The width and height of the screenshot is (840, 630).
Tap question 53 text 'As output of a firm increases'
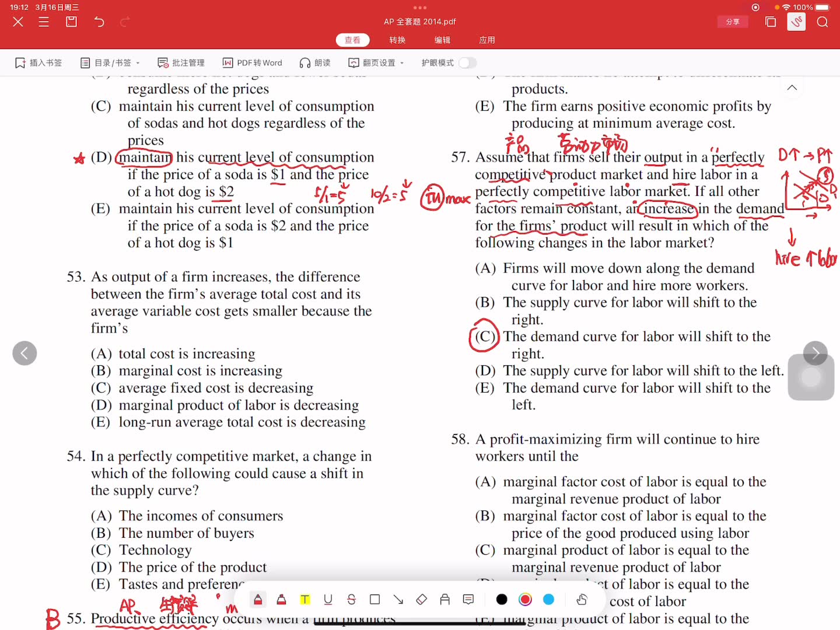(181, 276)
